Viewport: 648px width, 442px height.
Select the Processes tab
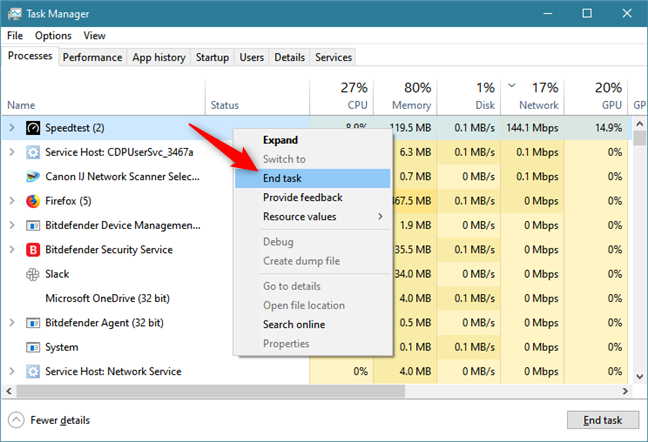tap(30, 56)
